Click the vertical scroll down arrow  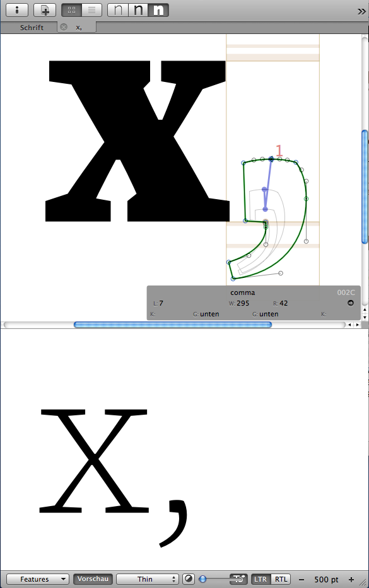click(x=365, y=317)
